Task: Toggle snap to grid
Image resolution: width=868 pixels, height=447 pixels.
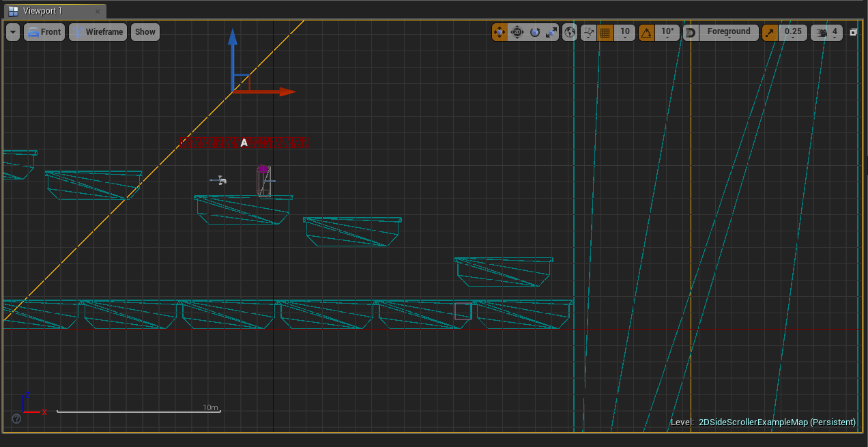Action: click(x=605, y=32)
